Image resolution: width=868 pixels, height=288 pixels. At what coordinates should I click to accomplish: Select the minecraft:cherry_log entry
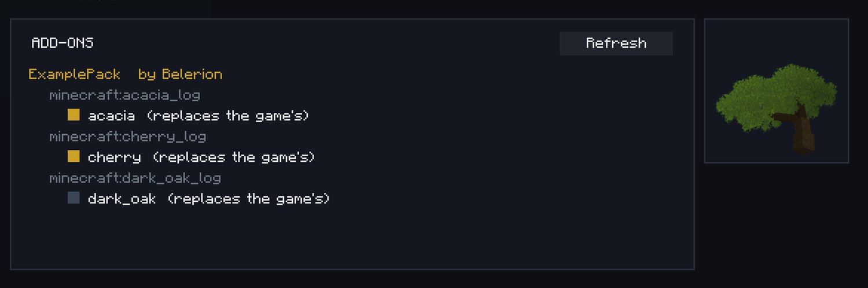click(127, 137)
